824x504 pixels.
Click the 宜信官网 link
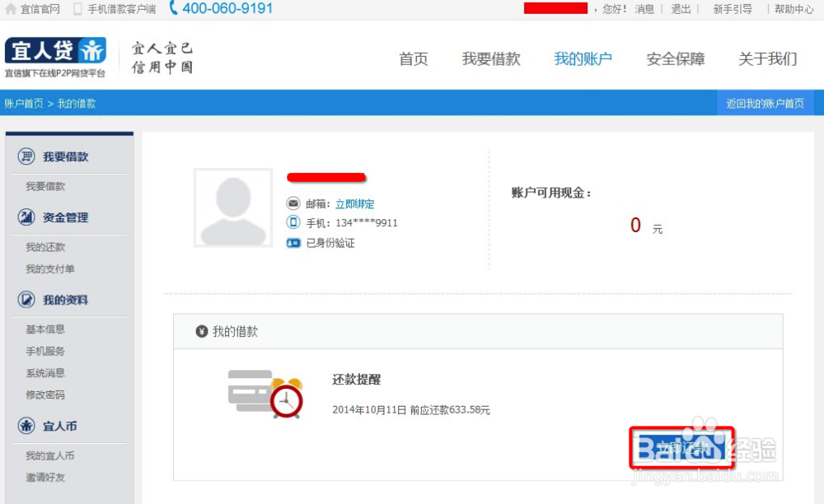pos(40,9)
